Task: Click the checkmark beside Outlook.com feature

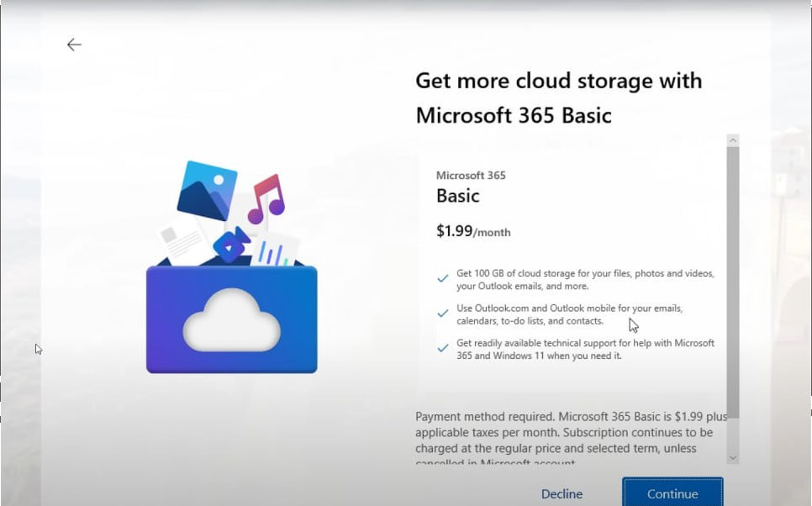Action: [x=443, y=313]
